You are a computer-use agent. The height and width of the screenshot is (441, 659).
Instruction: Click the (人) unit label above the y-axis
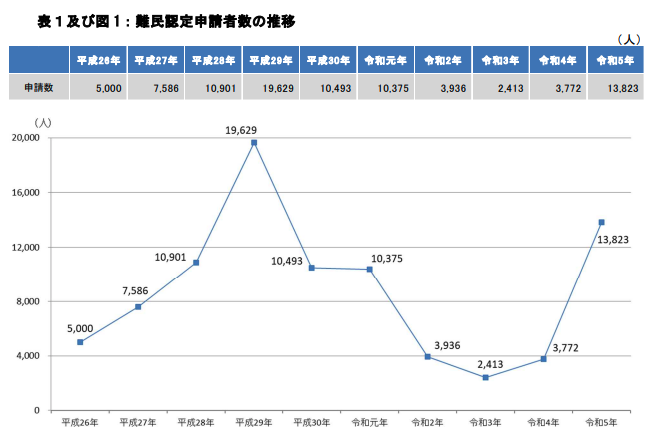(x=42, y=122)
